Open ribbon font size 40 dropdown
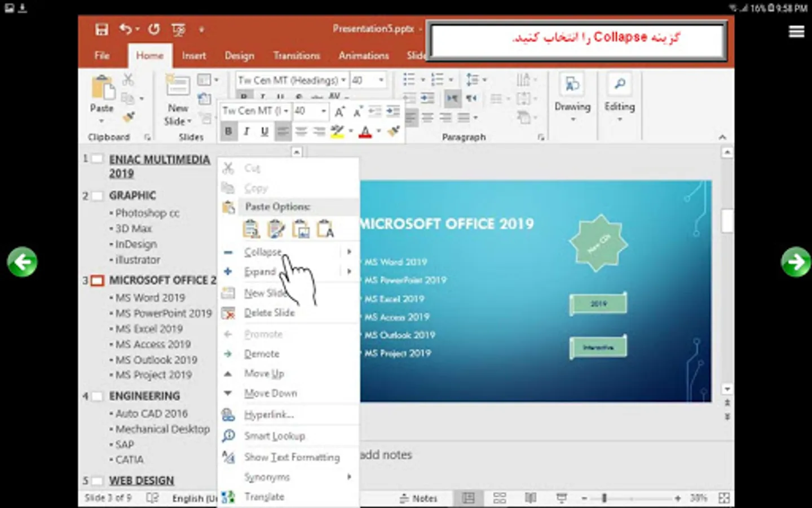Screen dimensions: 812x508 (x=382, y=80)
